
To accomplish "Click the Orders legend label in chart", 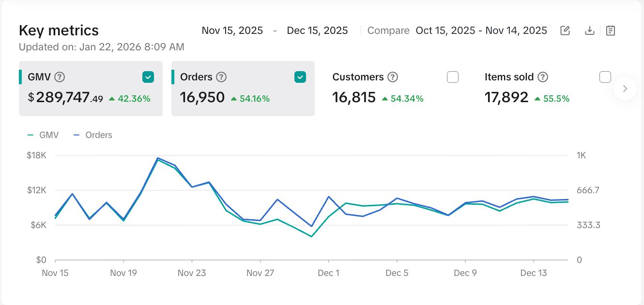I will pos(98,135).
